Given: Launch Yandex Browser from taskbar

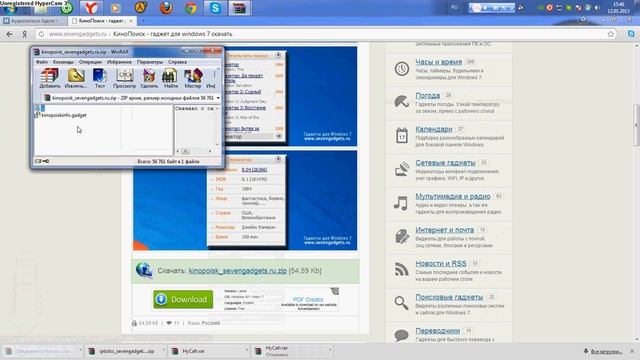Looking at the screenshot, I should (x=91, y=8).
